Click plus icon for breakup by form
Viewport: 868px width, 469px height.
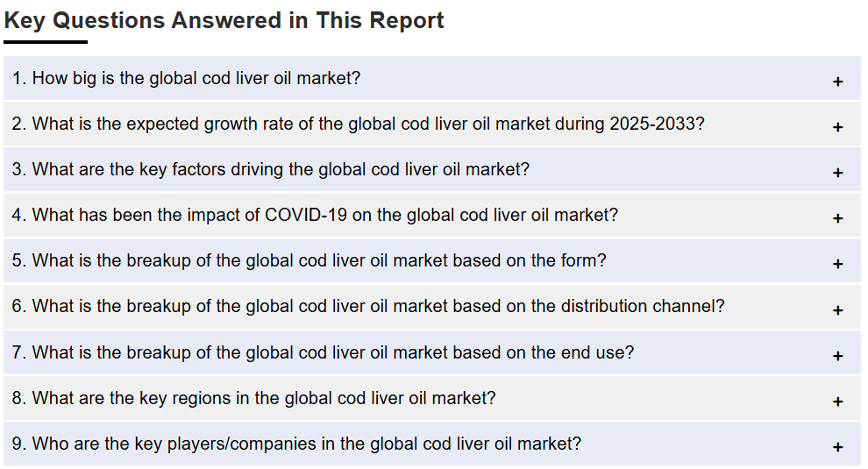pyautogui.click(x=837, y=264)
